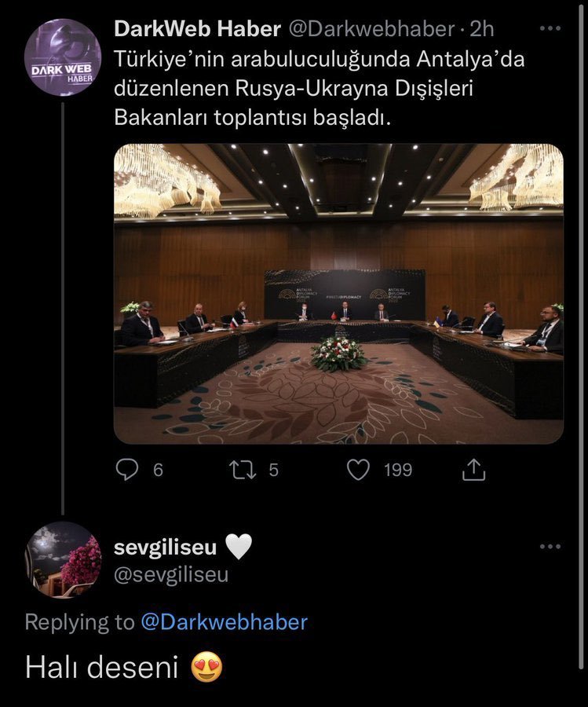Viewport: 588px width, 707px height.
Task: Click @Darkwebhaber in Replying to line
Action: 224,622
